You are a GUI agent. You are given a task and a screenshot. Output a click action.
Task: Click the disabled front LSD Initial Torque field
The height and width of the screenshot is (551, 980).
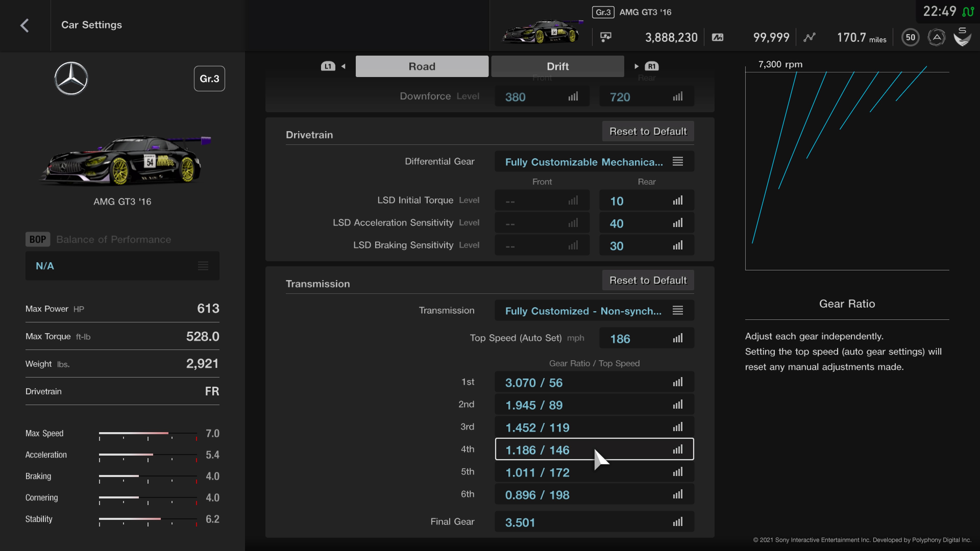542,201
